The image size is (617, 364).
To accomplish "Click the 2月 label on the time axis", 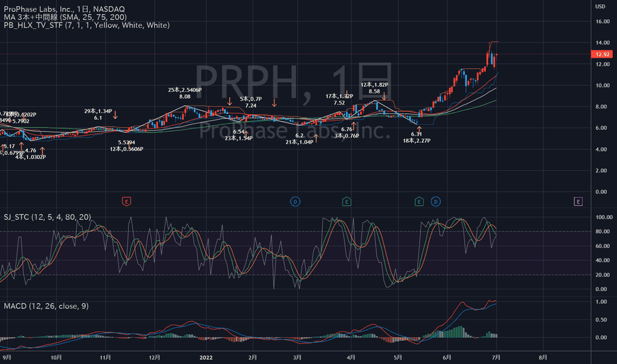I will click(252, 357).
